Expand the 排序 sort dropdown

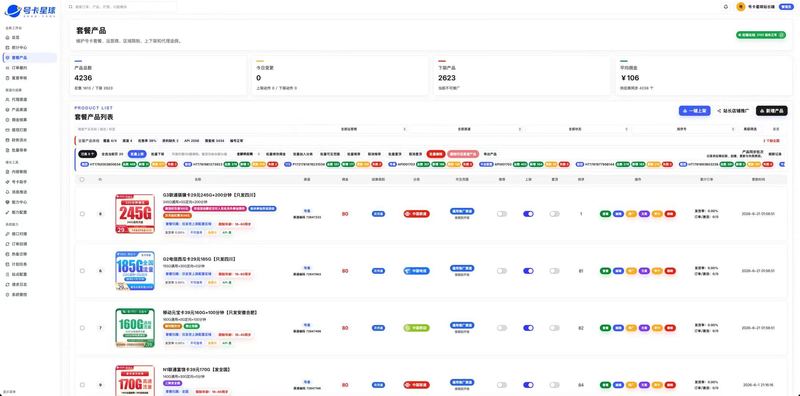tap(683, 129)
